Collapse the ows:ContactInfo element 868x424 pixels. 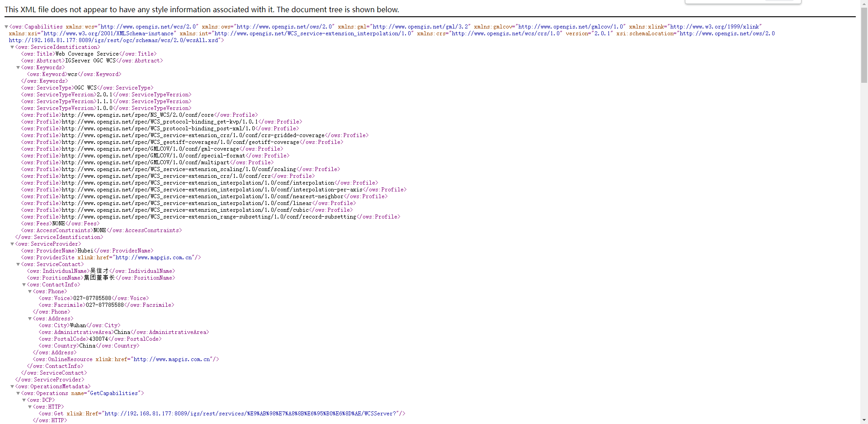(x=24, y=285)
